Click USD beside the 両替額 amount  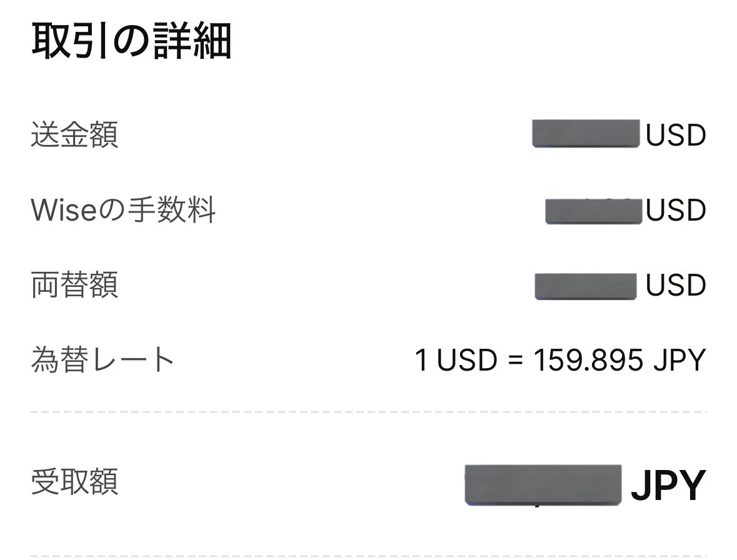(x=676, y=286)
